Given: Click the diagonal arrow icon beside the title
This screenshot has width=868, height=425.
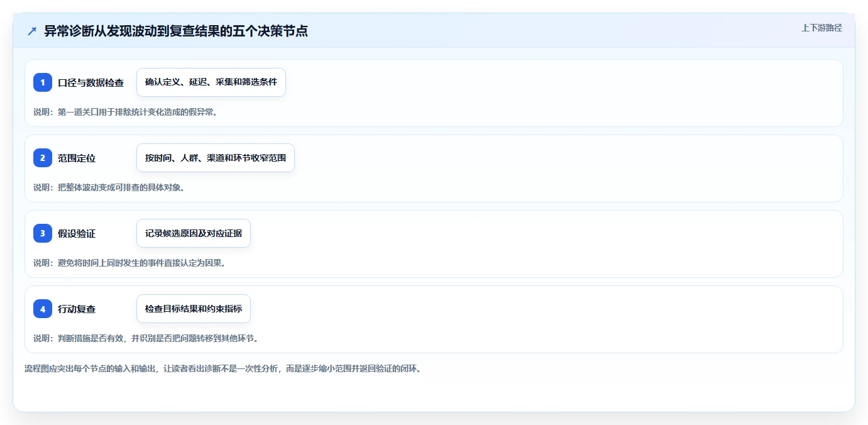Looking at the screenshot, I should coord(32,31).
